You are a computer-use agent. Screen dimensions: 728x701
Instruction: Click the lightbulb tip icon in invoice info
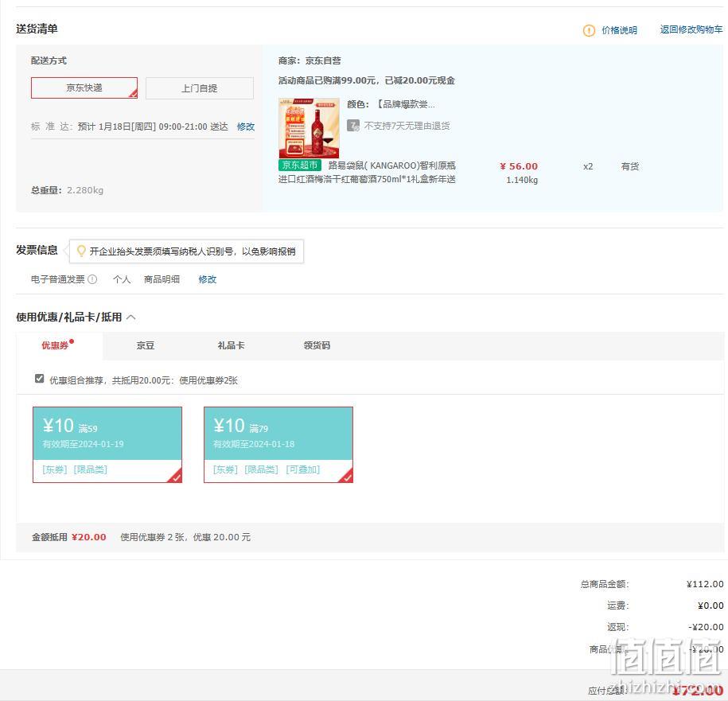point(81,251)
